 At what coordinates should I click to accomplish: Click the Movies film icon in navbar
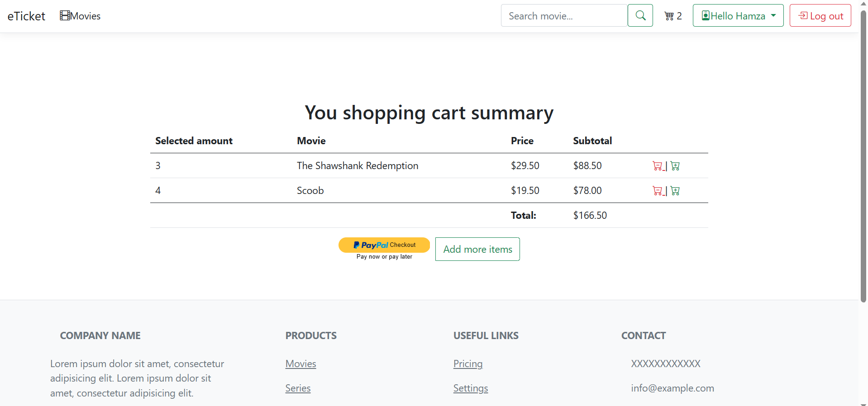(x=65, y=16)
